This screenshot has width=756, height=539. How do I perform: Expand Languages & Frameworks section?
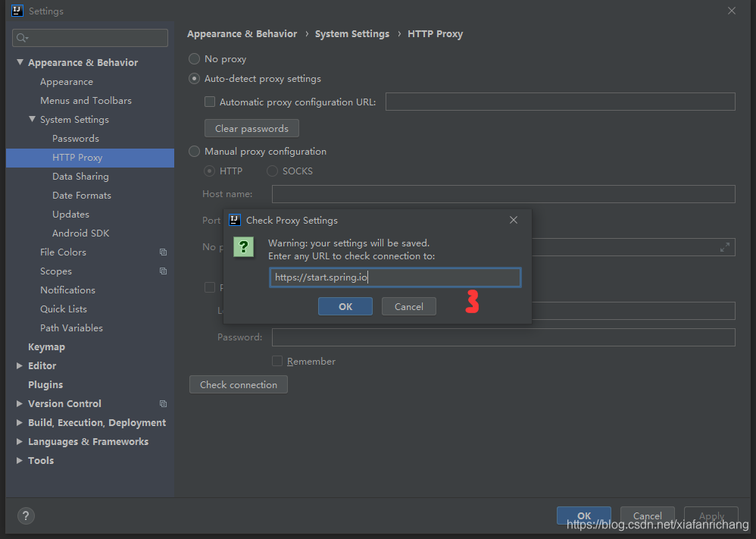pyautogui.click(x=19, y=441)
